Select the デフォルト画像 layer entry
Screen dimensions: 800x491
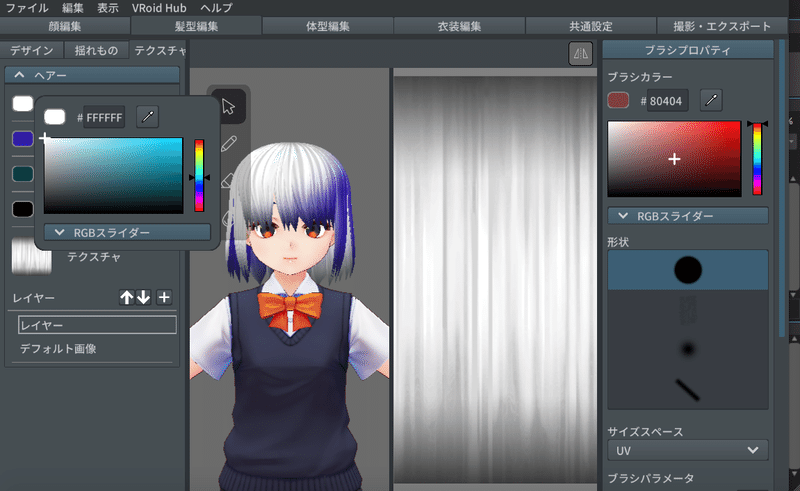pos(58,349)
